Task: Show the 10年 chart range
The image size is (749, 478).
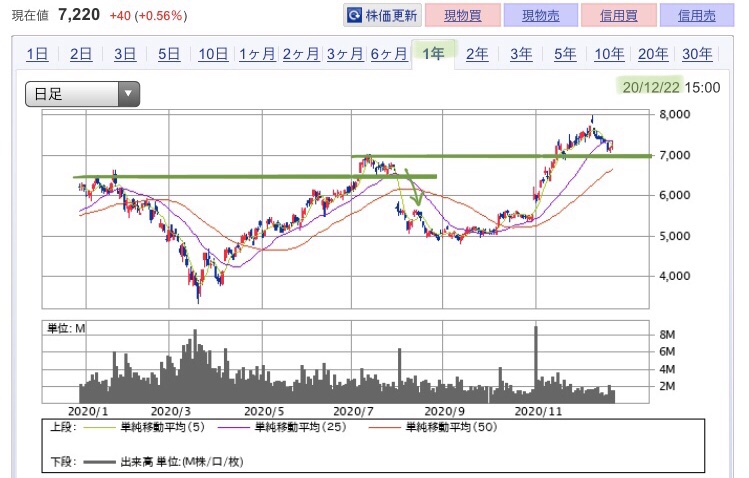Action: tap(609, 54)
